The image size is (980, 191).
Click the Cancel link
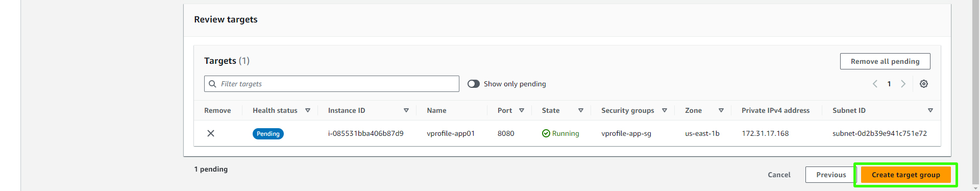[x=779, y=175]
